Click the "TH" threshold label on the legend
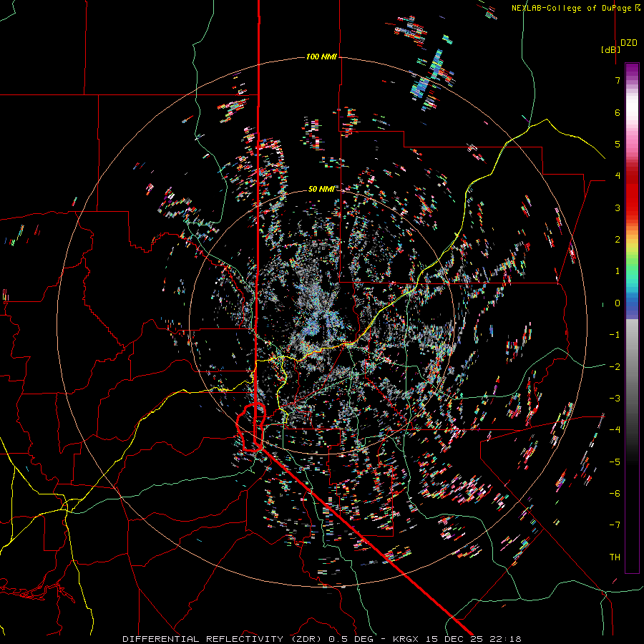The width and height of the screenshot is (644, 644). coord(615,557)
